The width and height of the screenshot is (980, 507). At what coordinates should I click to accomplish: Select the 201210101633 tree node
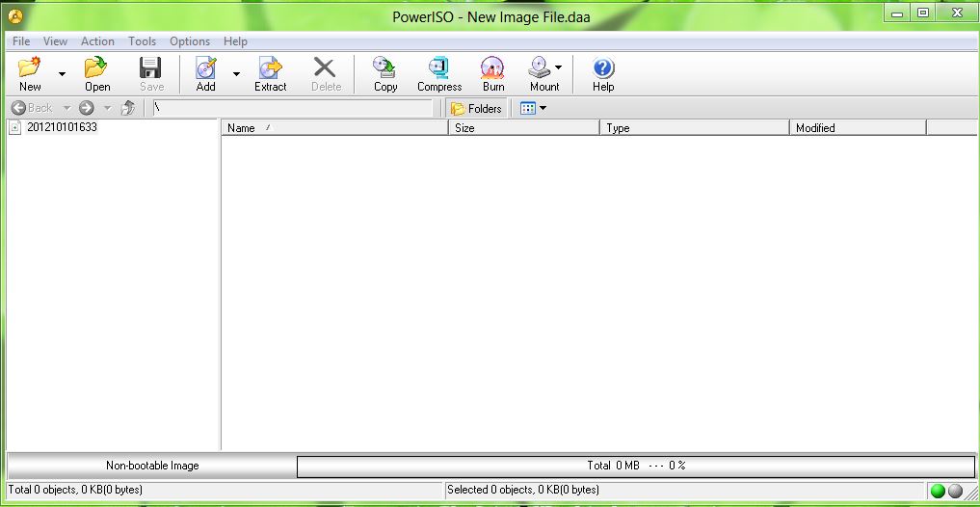(62, 127)
